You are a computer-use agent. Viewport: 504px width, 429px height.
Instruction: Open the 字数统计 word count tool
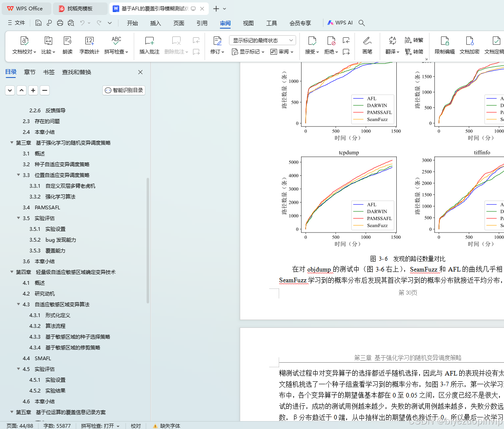point(89,45)
